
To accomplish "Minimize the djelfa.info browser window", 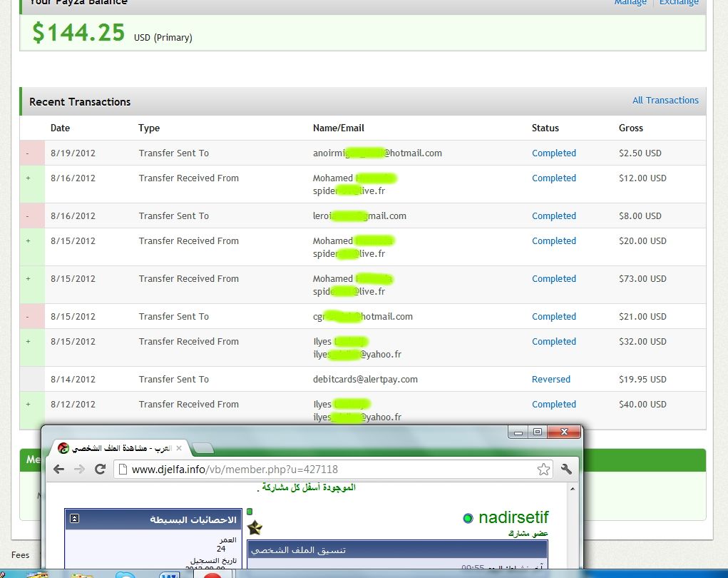I will [518, 432].
